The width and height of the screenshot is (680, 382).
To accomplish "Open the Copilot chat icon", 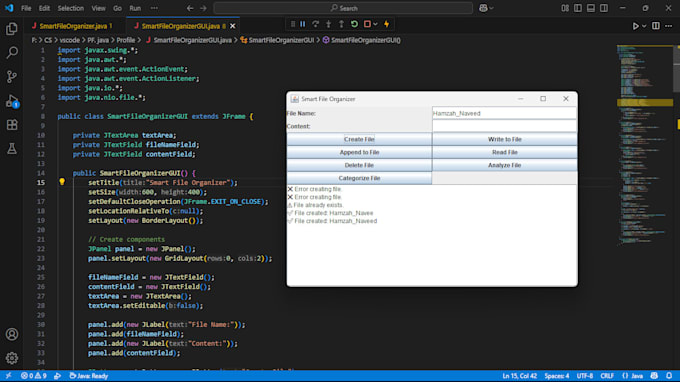I will [483, 8].
